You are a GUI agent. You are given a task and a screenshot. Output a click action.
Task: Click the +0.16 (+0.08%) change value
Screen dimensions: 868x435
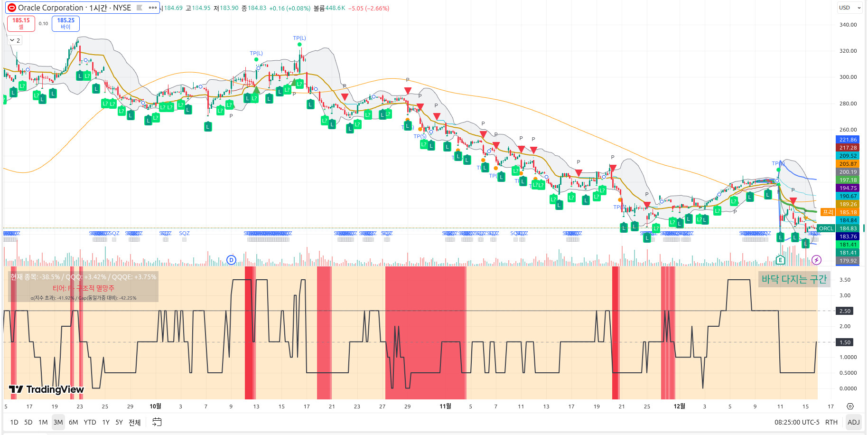tap(289, 8)
